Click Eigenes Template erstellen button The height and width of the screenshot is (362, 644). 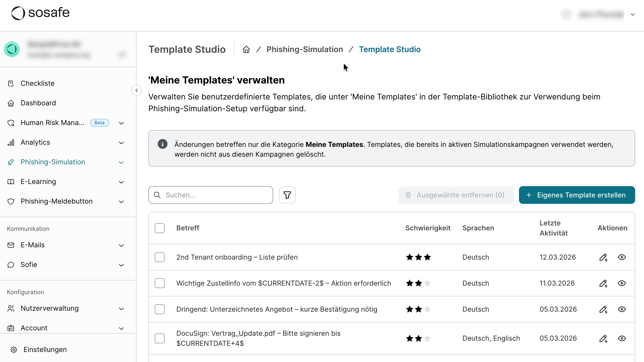pyautogui.click(x=576, y=195)
